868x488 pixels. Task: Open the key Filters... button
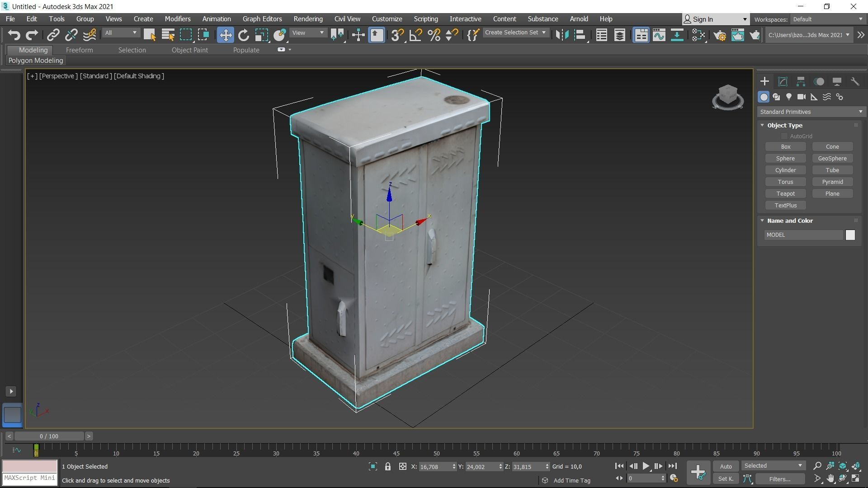pos(779,479)
